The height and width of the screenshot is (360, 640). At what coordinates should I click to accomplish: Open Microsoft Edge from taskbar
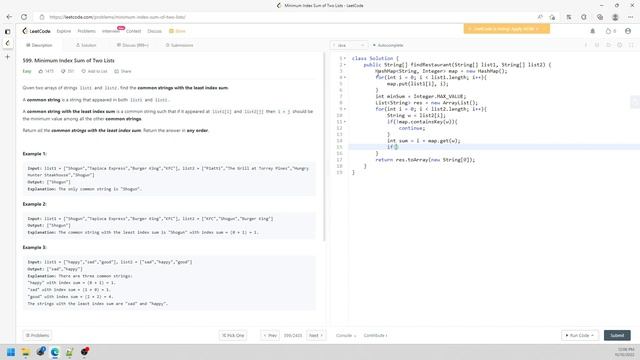click(55, 352)
